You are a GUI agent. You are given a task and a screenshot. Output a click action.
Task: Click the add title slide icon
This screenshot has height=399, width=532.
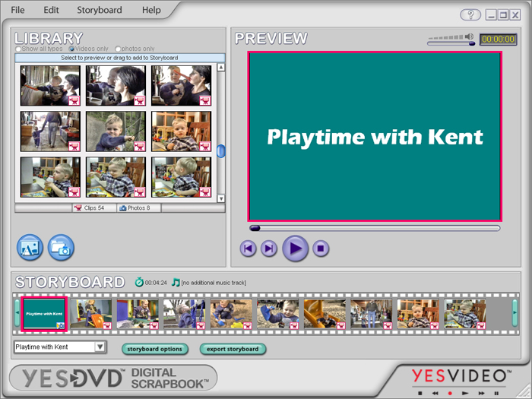(x=30, y=248)
